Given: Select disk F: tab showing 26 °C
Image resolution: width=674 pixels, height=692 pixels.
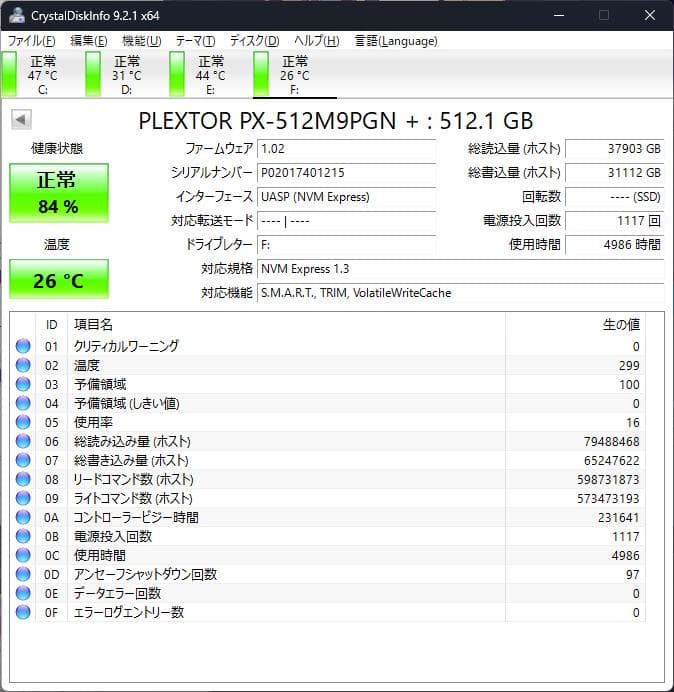Looking at the screenshot, I should [294, 75].
